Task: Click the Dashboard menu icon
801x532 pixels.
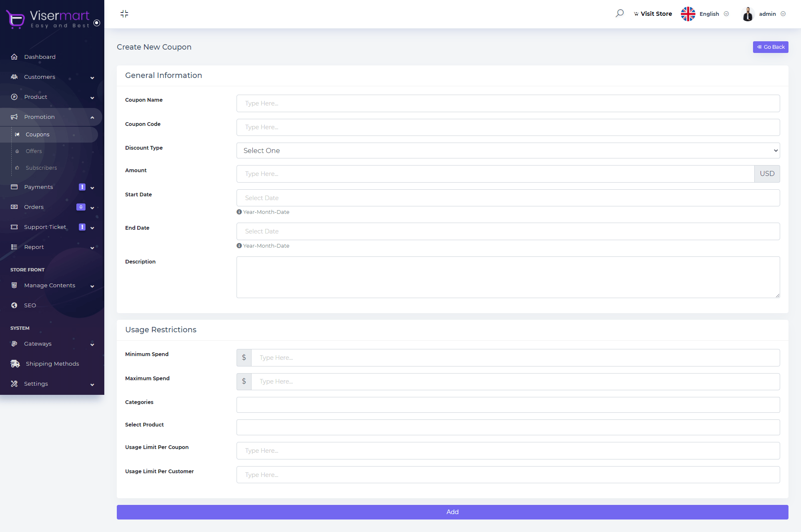Action: tap(14, 56)
